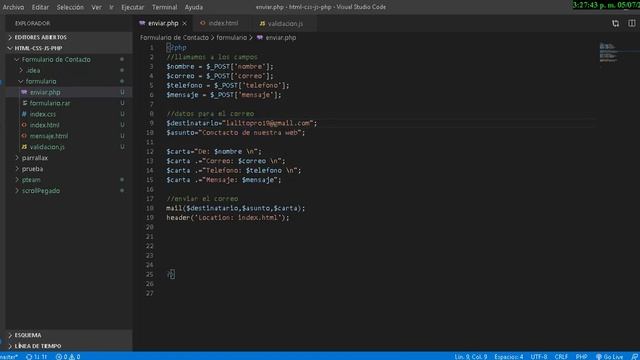The height and width of the screenshot is (360, 640).
Task: Select language mode PHP in status bar
Action: [581, 357]
